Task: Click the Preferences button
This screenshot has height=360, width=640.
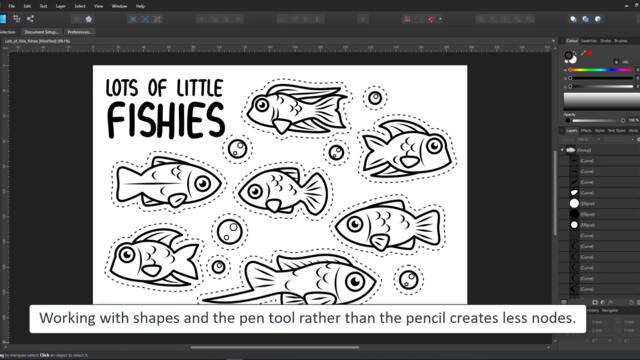Action: click(80, 32)
